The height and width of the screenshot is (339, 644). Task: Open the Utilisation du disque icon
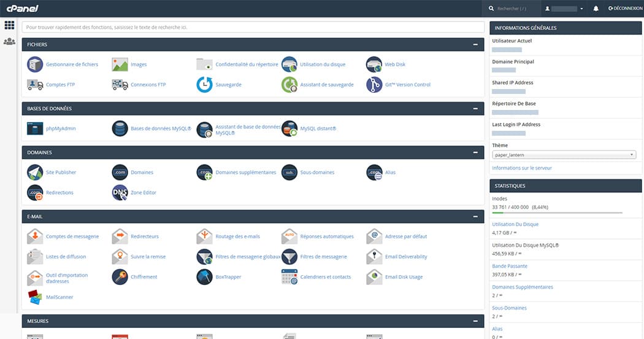[289, 64]
